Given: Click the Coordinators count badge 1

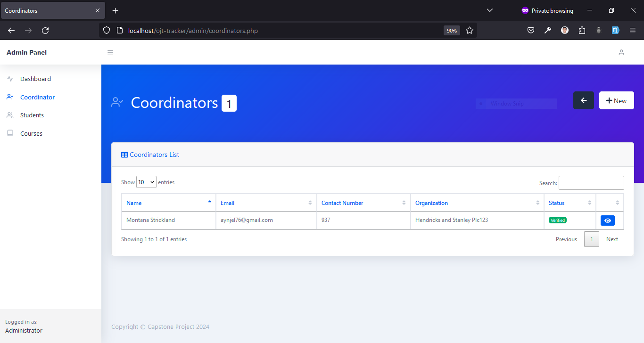Looking at the screenshot, I should 229,103.
